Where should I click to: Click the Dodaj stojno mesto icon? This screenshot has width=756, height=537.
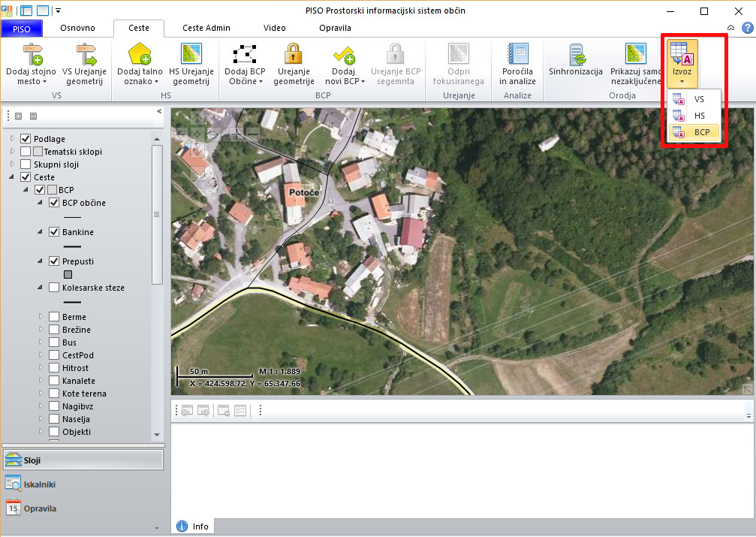point(31,54)
